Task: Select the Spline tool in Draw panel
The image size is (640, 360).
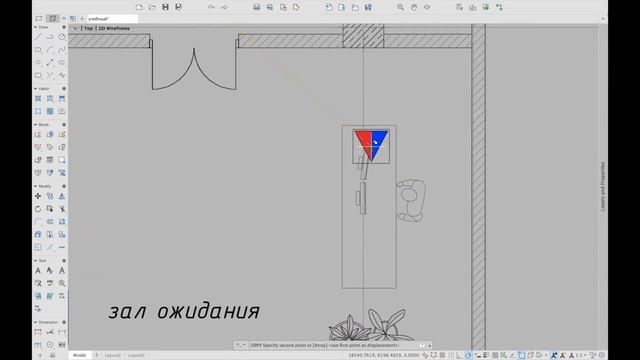Action: point(62,50)
